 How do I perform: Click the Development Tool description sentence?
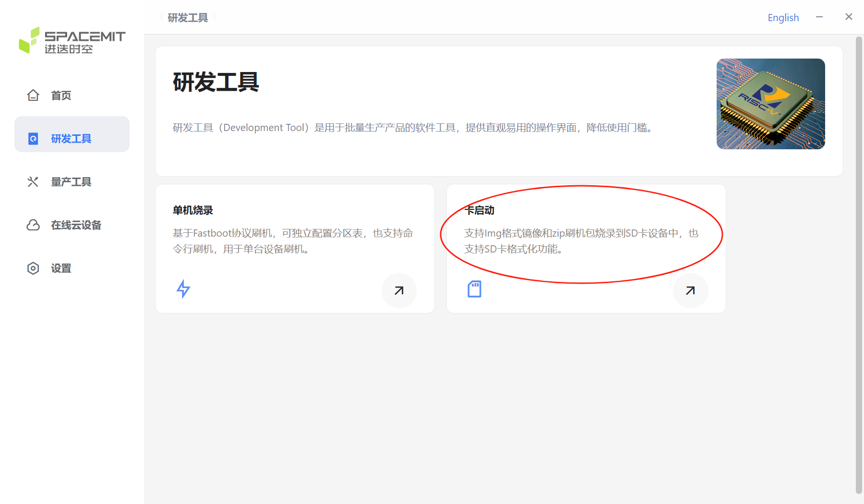click(413, 128)
